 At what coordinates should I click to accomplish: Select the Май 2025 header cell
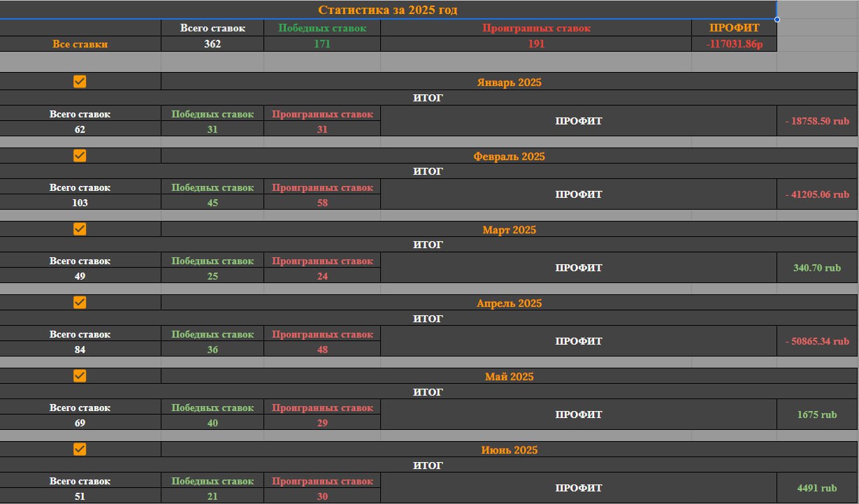point(509,376)
